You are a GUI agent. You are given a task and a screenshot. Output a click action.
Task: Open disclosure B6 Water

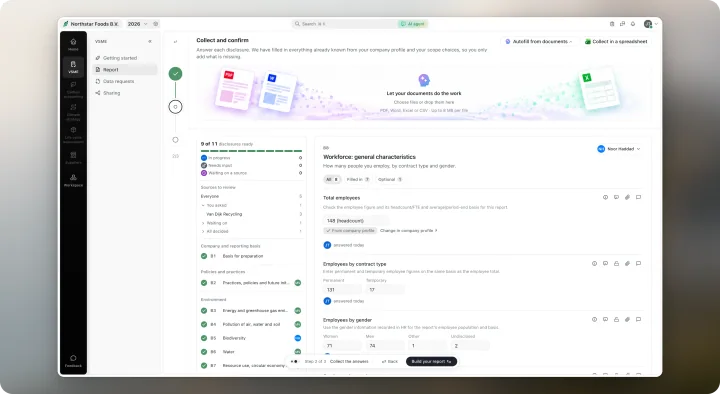click(x=251, y=352)
